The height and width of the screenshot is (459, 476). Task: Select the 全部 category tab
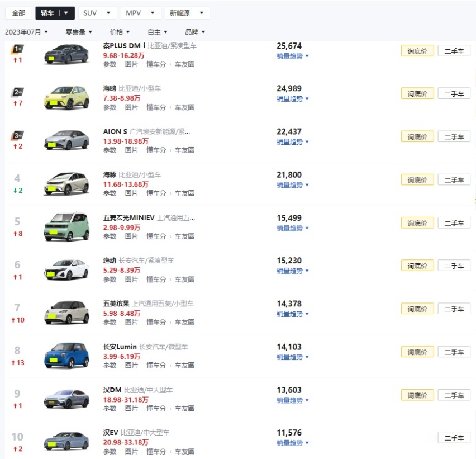click(18, 13)
